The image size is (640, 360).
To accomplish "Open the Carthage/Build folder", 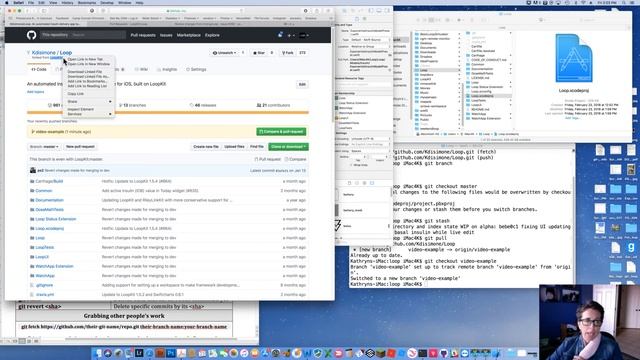I will click(x=49, y=181).
